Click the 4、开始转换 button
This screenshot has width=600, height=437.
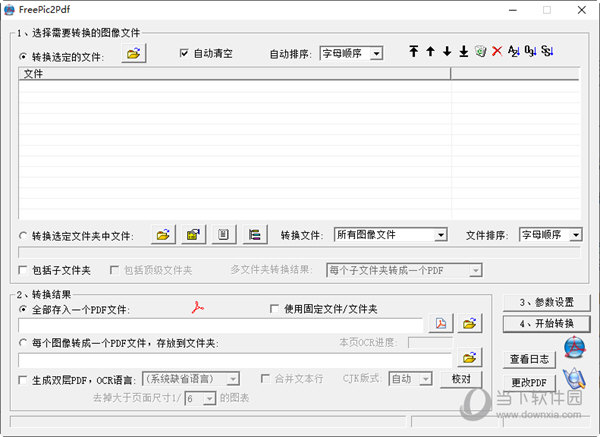[x=546, y=324]
